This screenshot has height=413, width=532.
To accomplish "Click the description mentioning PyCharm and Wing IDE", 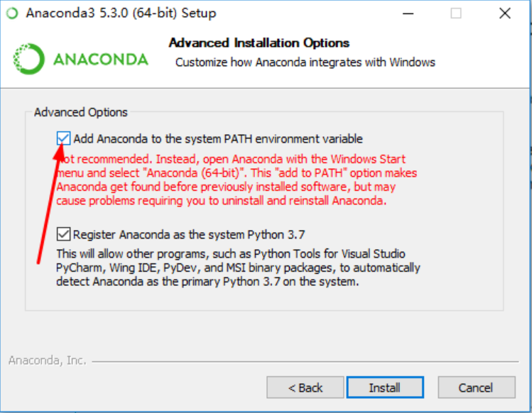I will point(238,268).
